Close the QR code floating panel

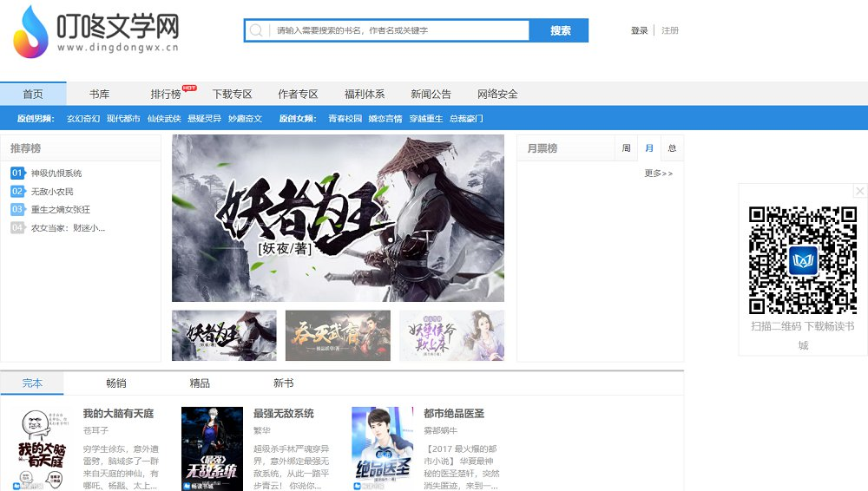click(859, 191)
